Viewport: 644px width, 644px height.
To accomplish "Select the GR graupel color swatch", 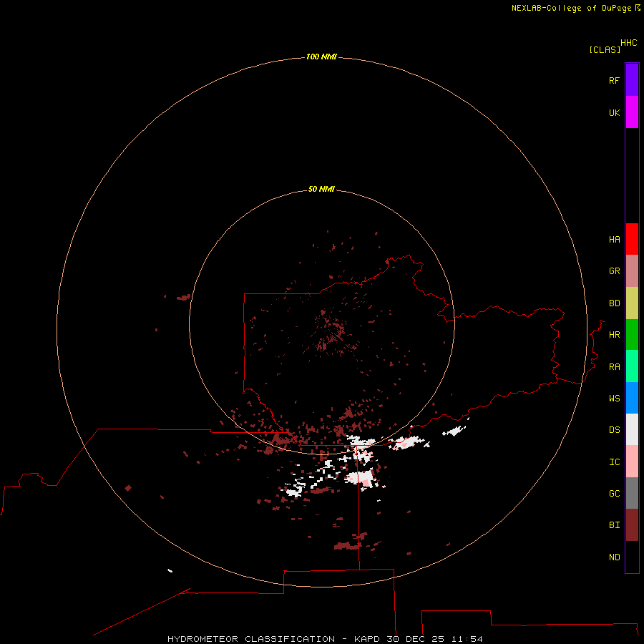I will [x=632, y=271].
